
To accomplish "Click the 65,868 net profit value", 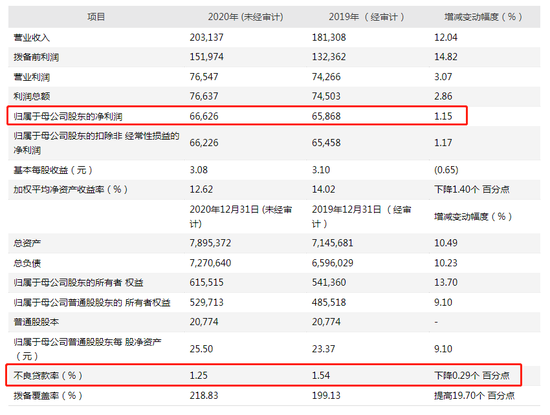I will coord(326,116).
